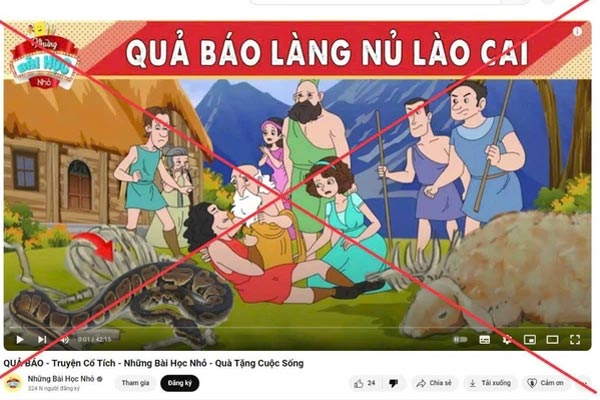
Task: Dislike this video
Action: pos(394,383)
